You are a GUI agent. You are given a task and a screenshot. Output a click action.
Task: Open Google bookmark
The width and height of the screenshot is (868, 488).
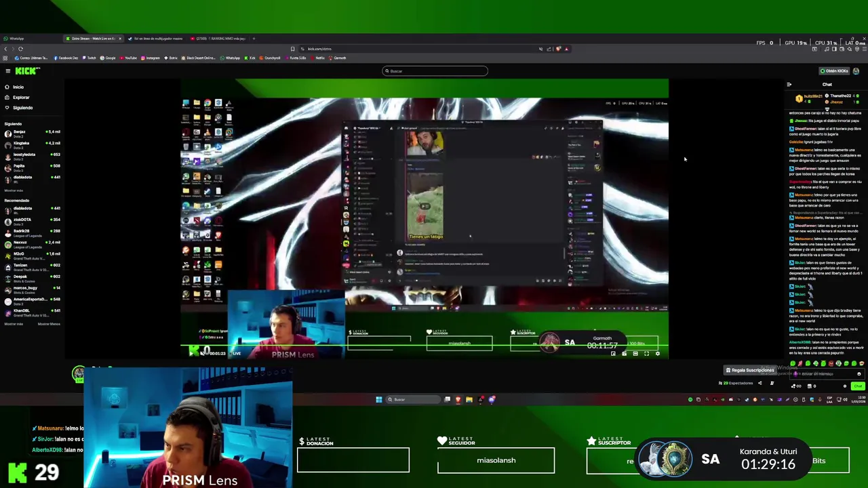[108, 58]
